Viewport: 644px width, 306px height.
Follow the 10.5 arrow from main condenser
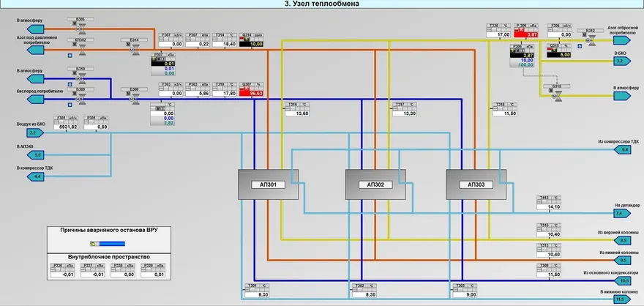622,280
